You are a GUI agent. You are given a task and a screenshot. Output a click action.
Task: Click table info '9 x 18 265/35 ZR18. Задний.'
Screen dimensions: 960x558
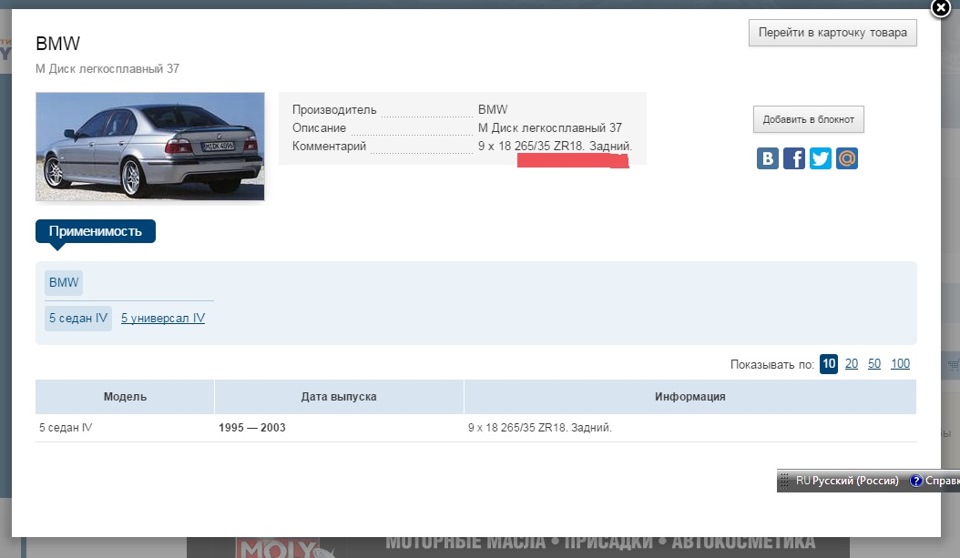pos(540,428)
